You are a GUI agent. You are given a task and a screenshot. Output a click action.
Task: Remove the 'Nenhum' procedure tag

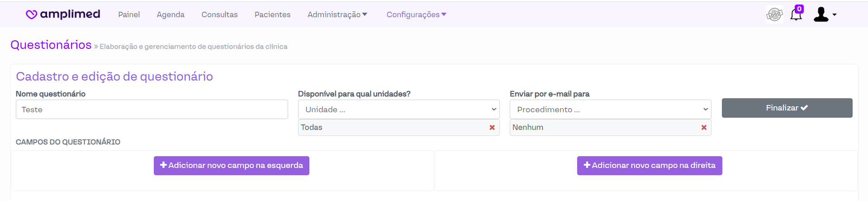pos(704,128)
